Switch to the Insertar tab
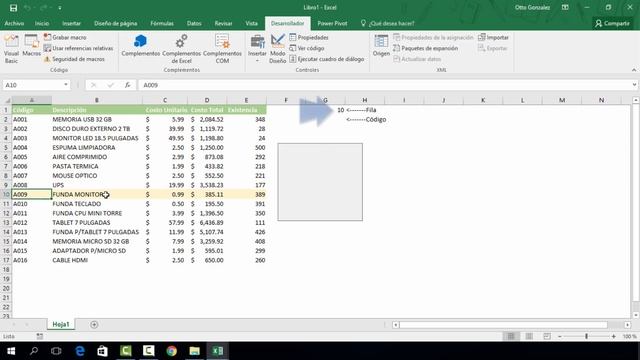640x360 pixels. click(x=71, y=23)
